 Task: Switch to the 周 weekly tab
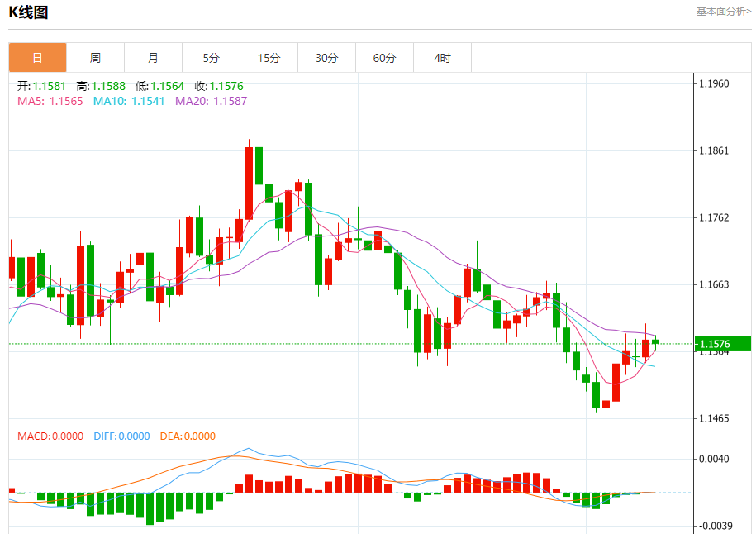pos(96,58)
